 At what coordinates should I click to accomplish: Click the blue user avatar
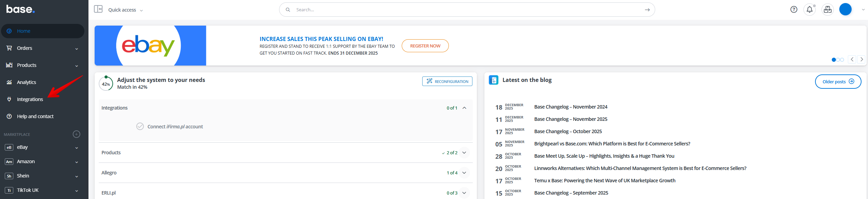click(x=845, y=10)
